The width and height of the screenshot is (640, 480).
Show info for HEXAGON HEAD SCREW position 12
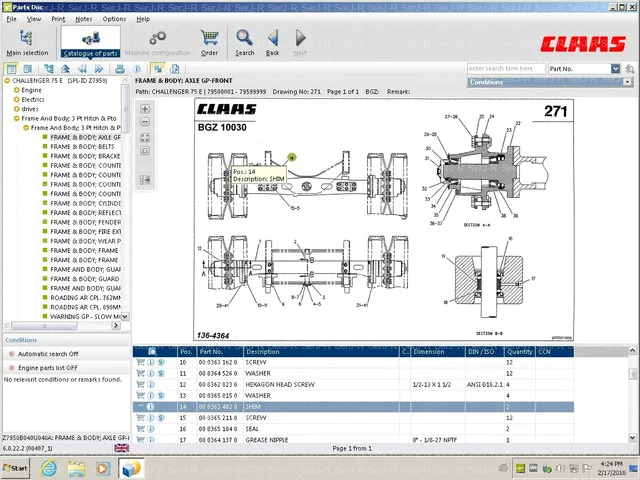[x=151, y=384]
